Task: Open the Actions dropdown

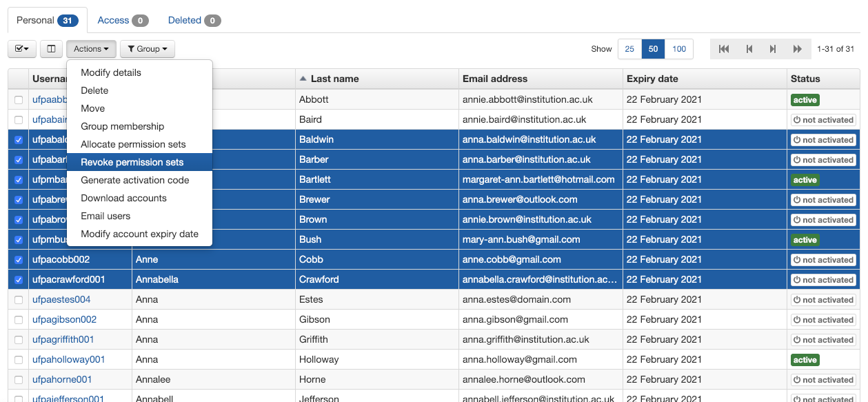Action: point(90,49)
